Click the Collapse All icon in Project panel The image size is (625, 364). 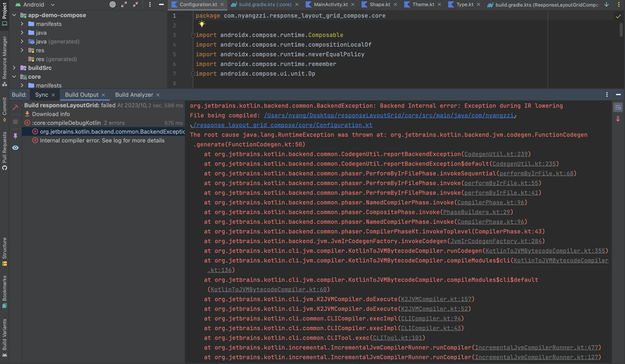pyautogui.click(x=135, y=4)
